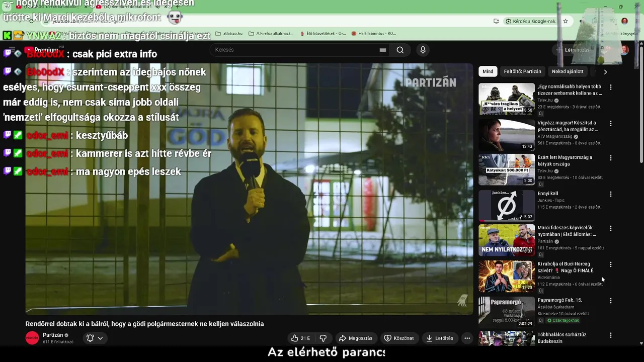This screenshot has width=644, height=362.
Task: Open title 'Többhalálos sorháztűz Budakeszin'
Action: tap(561, 338)
